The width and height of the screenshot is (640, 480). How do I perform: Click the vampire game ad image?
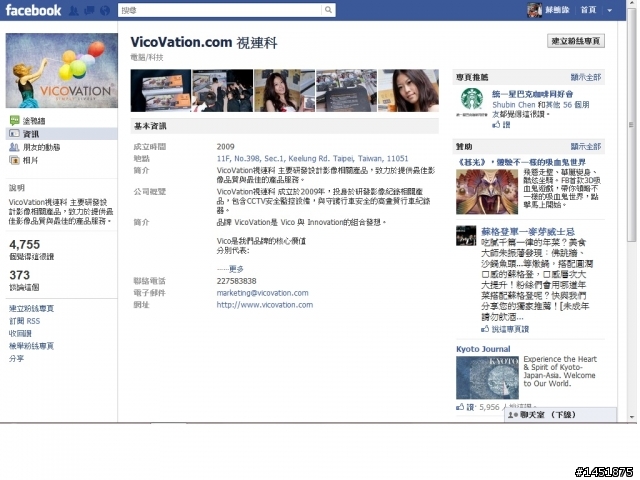(x=487, y=192)
